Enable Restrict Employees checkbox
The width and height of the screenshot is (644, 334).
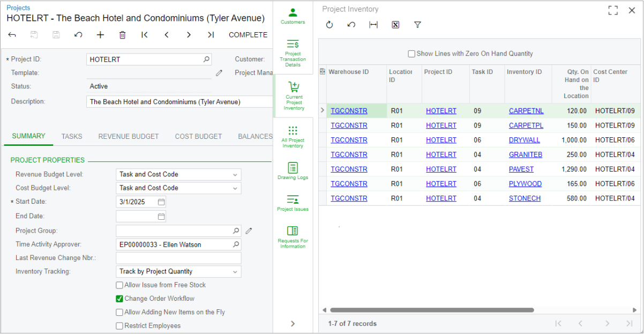pos(119,326)
